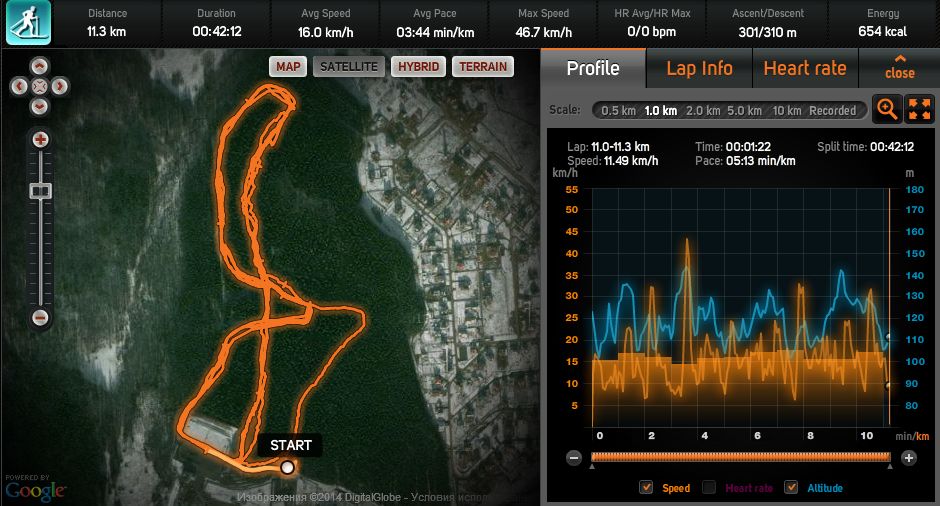The height and width of the screenshot is (506, 940).
Task: Click the map zoom slider handle
Action: pyautogui.click(x=40, y=191)
